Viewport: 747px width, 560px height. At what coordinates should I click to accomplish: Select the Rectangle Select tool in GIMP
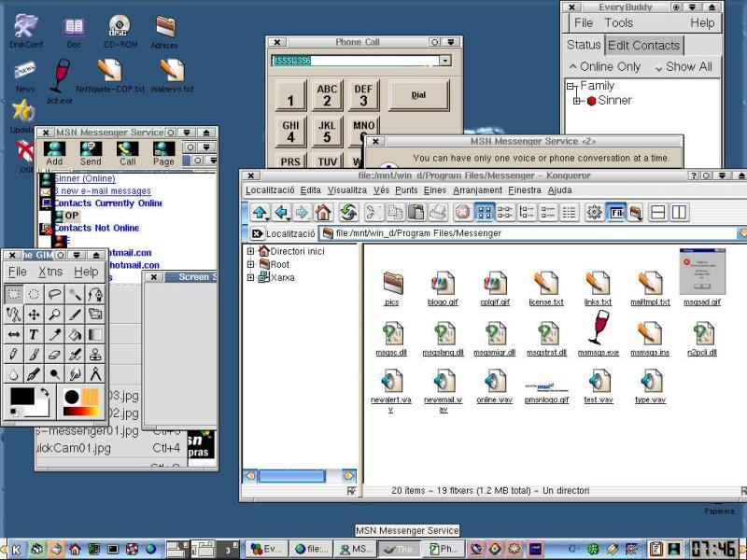point(13,294)
